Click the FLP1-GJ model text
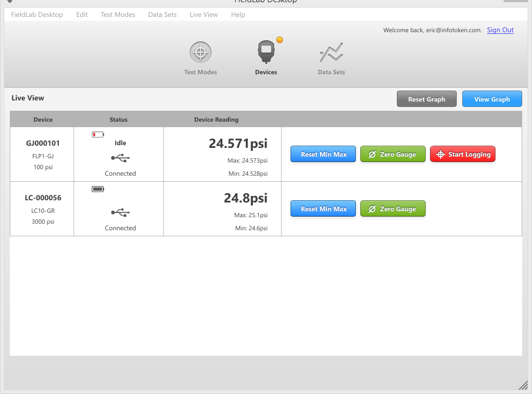Screen dimensions: 532x394 click(x=43, y=156)
